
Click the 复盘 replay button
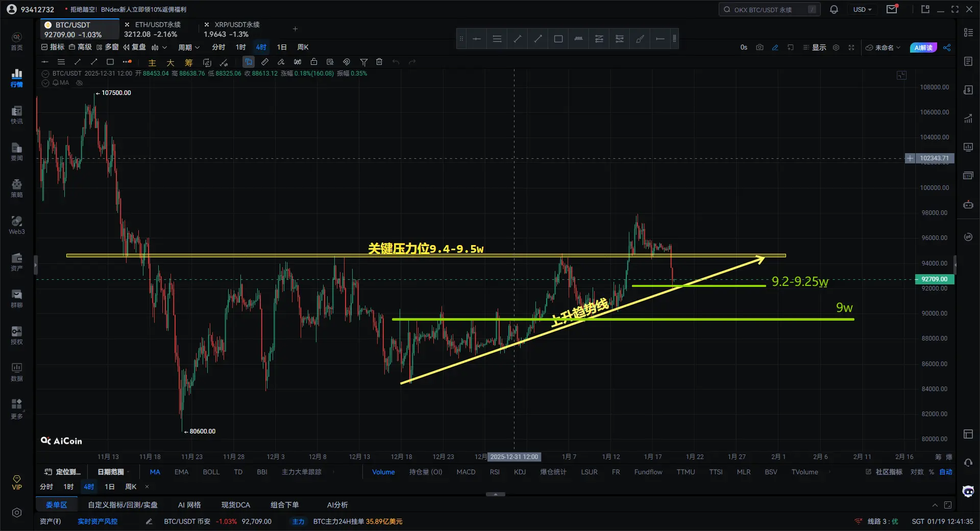[x=134, y=47]
